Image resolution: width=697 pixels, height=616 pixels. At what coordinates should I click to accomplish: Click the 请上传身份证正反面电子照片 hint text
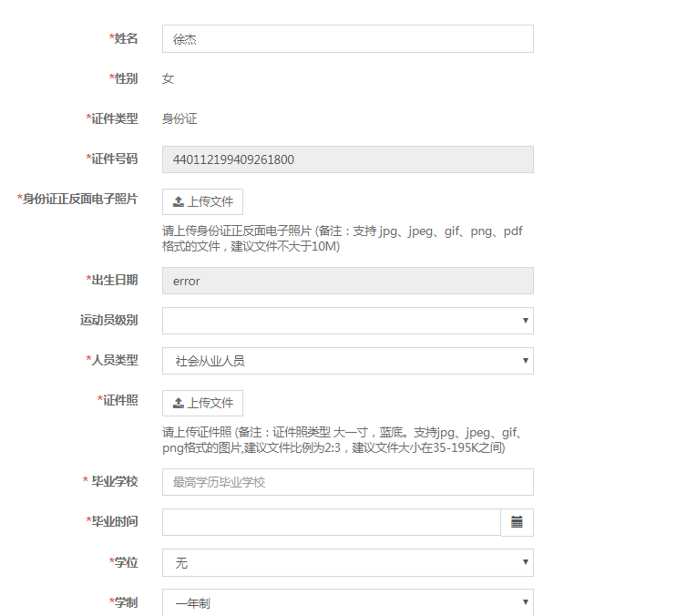343,239
